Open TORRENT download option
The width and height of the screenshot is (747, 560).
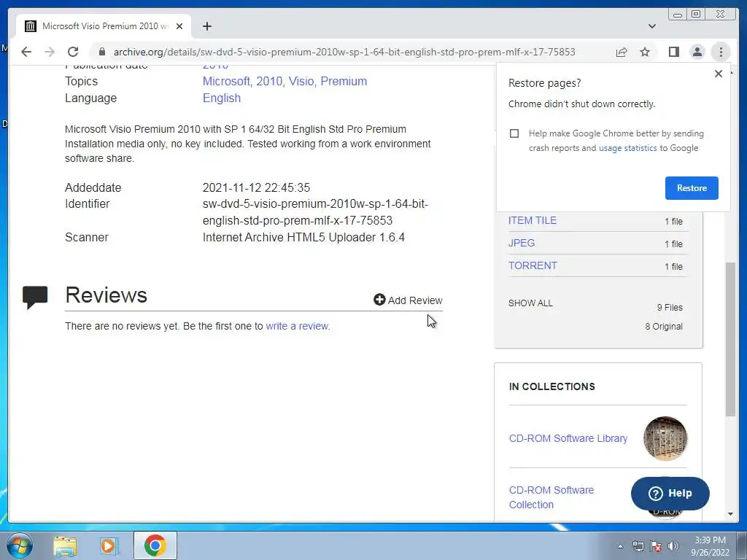533,265
